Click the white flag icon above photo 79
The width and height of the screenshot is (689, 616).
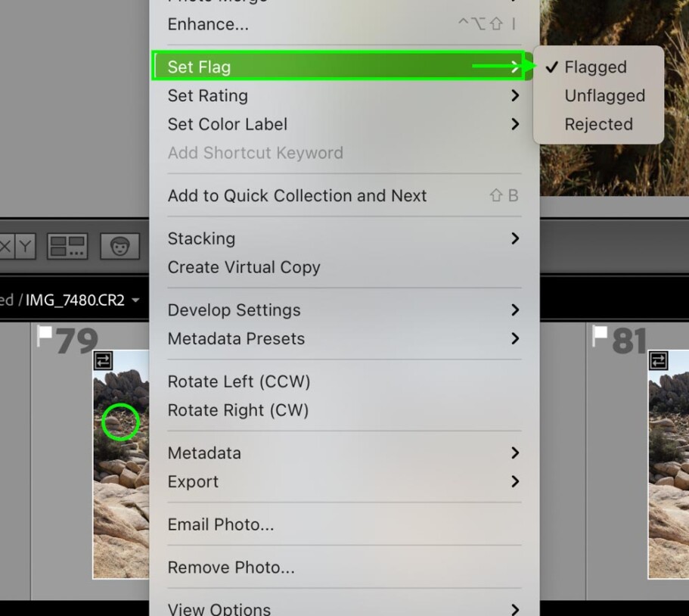tap(45, 333)
